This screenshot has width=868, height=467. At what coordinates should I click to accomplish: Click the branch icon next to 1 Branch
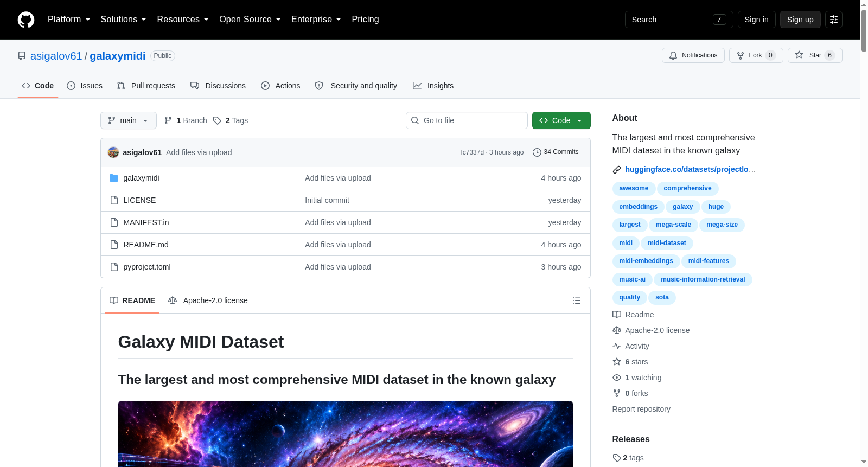168,120
